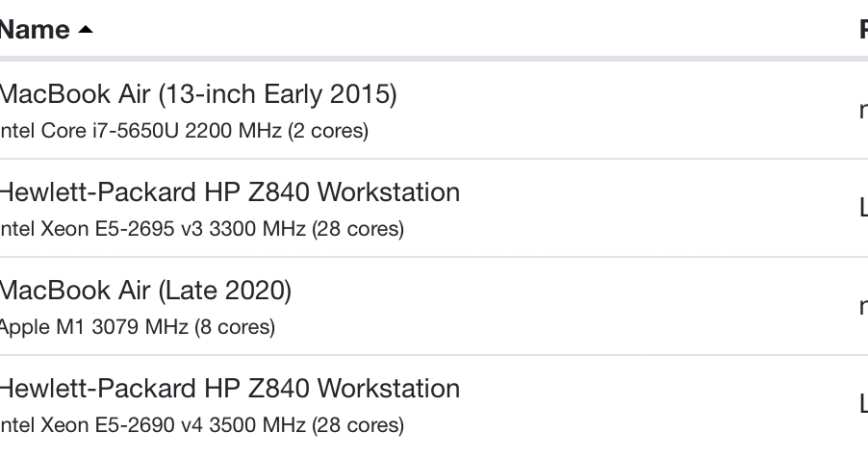
Task: Click the right-edge cell in the Late 2020 MacBook row
Action: [862, 307]
